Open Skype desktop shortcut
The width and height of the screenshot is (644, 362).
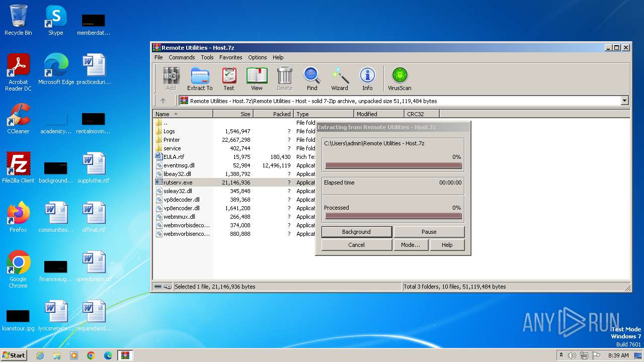pyautogui.click(x=55, y=20)
